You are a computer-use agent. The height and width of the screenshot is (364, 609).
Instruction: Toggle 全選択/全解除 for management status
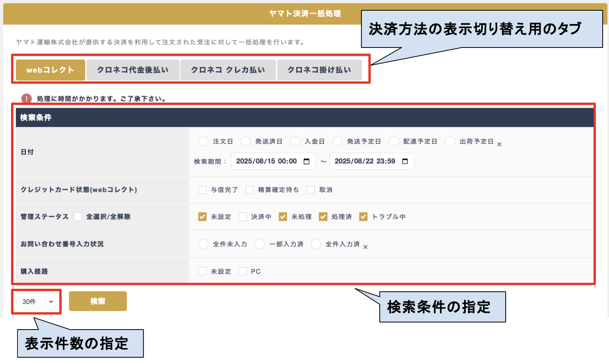click(x=78, y=217)
